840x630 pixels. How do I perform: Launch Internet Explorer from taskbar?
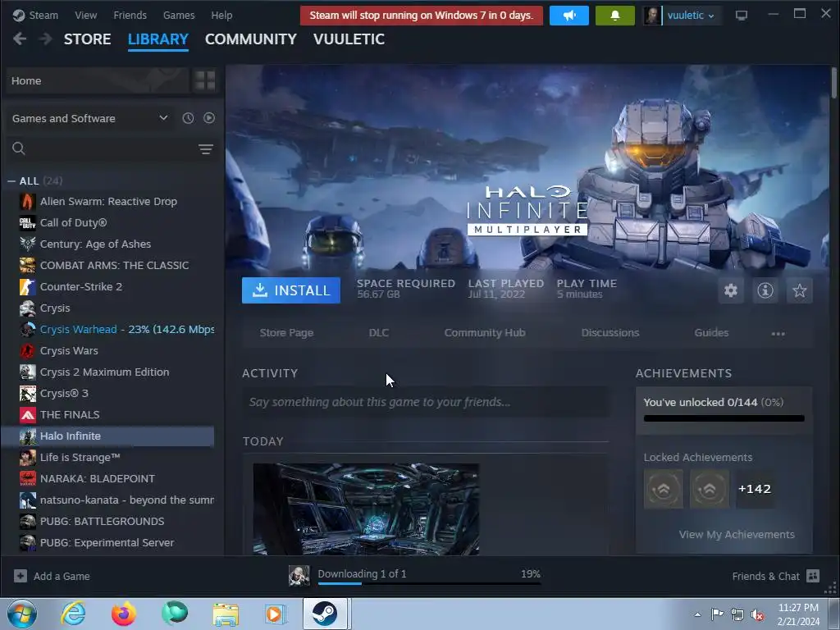(73, 614)
